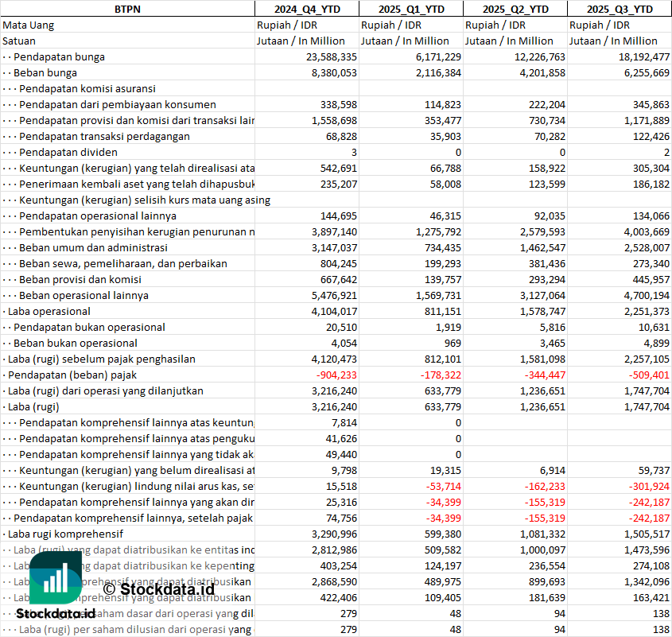Click Laba rugi komprehensif value 1,081,332

pyautogui.click(x=542, y=534)
